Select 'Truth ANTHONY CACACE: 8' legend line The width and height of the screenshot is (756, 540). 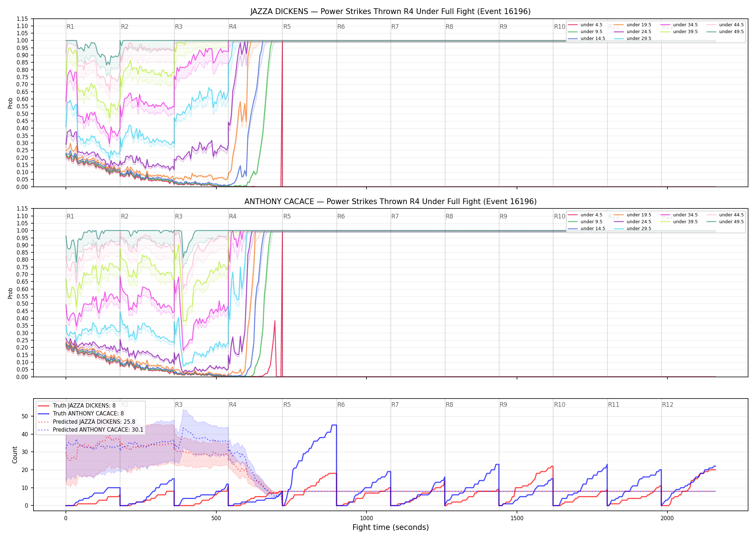tap(81, 414)
